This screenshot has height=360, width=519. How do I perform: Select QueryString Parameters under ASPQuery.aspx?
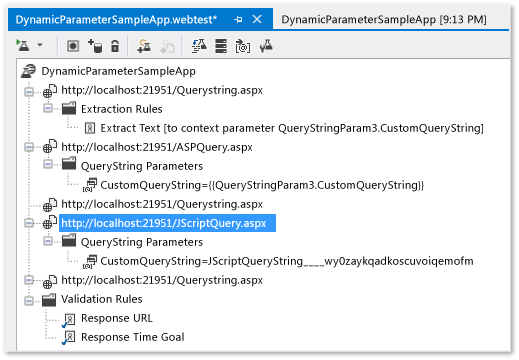tap(142, 166)
